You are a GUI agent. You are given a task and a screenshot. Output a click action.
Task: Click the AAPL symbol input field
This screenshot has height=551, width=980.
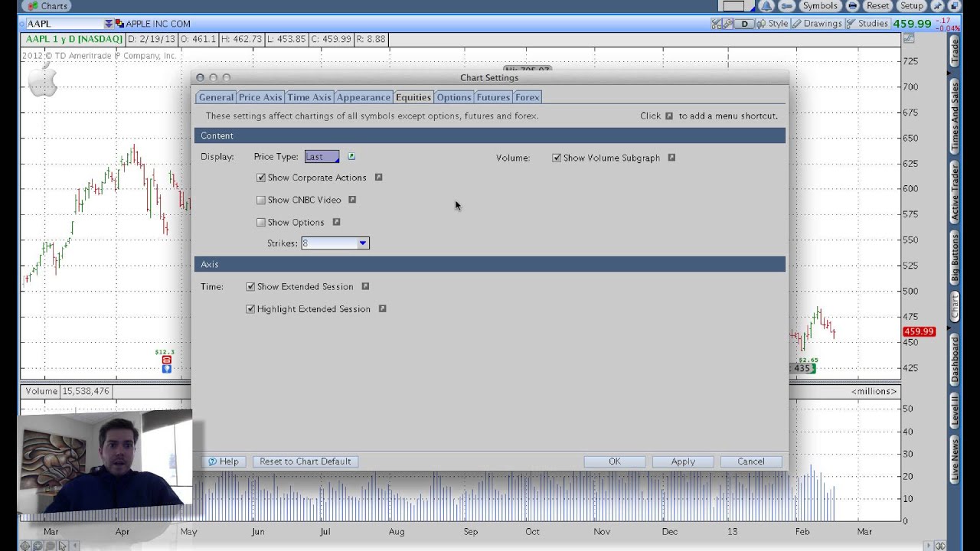click(64, 24)
